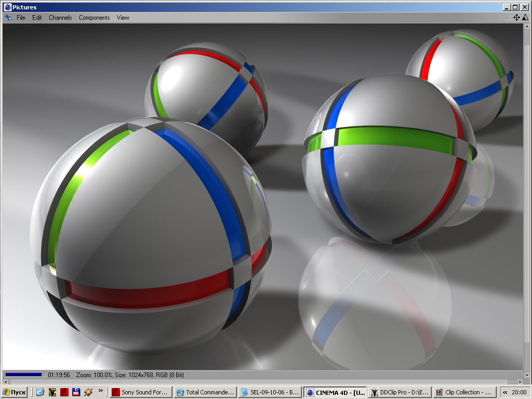Viewport: 532px width, 399px height.
Task: Click the red square quick launch icon
Action: point(64,392)
